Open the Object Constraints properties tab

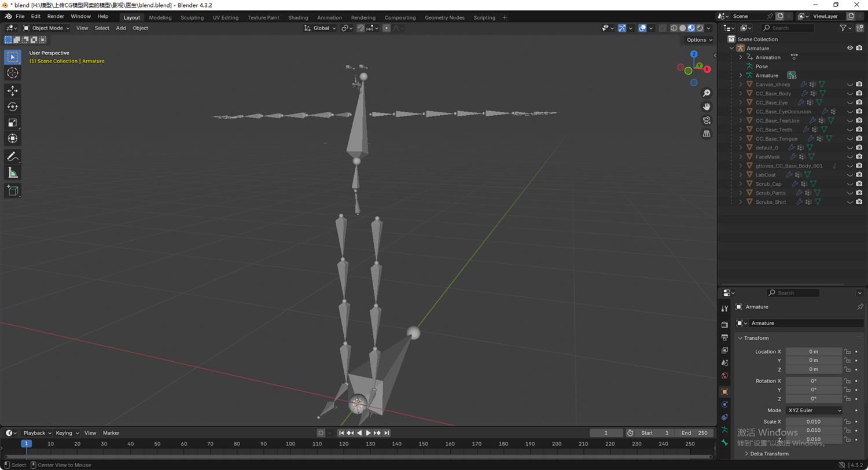(724, 417)
